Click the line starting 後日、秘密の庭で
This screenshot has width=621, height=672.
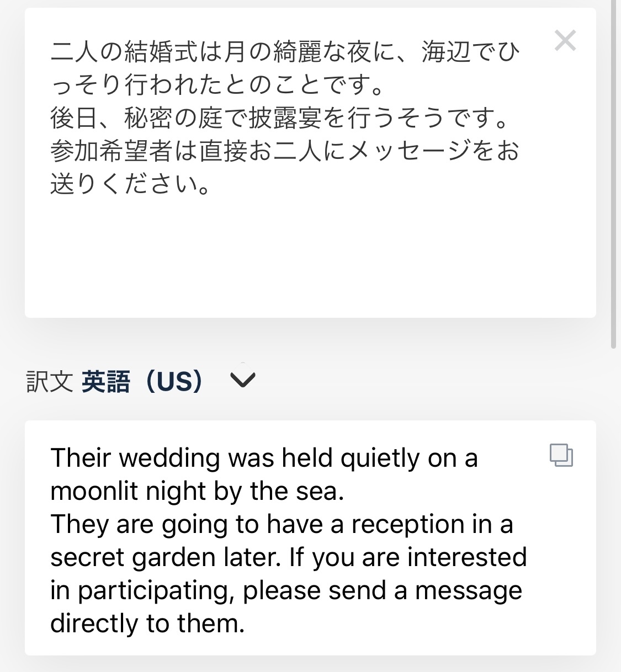tap(279, 118)
